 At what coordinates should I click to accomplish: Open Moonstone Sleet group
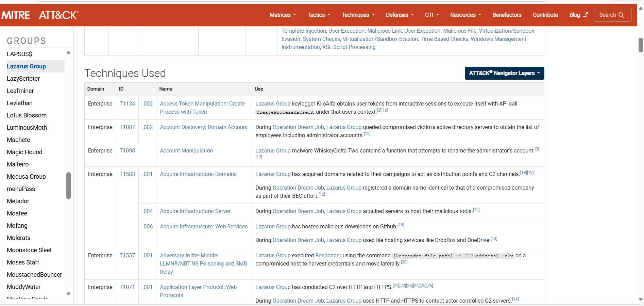[x=29, y=250]
